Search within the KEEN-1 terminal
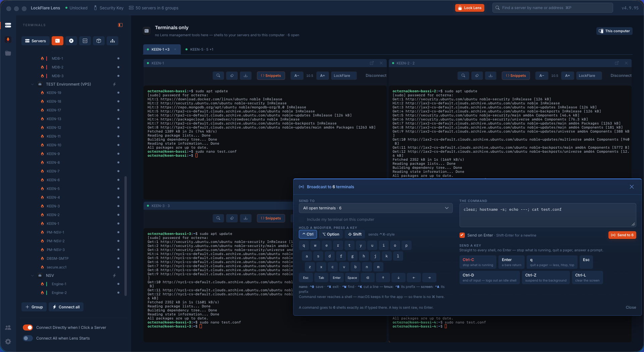 coord(218,76)
